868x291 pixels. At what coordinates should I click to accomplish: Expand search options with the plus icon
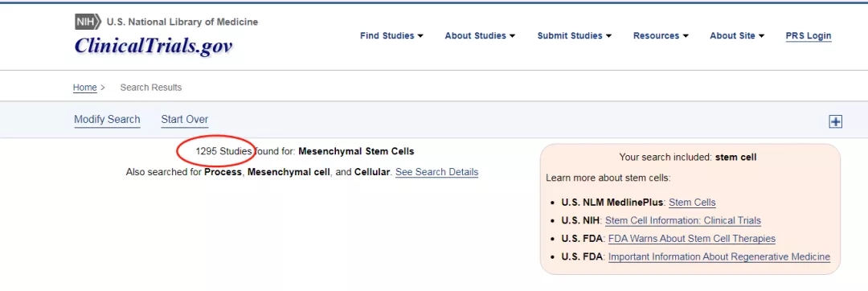835,121
